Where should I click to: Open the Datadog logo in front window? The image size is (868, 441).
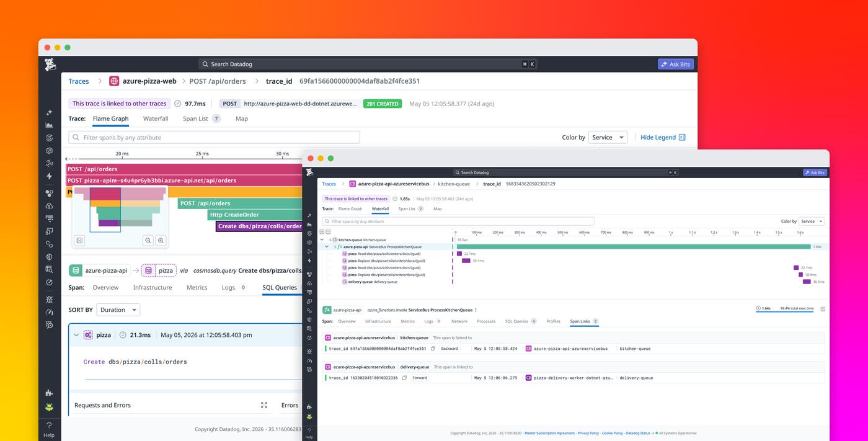309,172
